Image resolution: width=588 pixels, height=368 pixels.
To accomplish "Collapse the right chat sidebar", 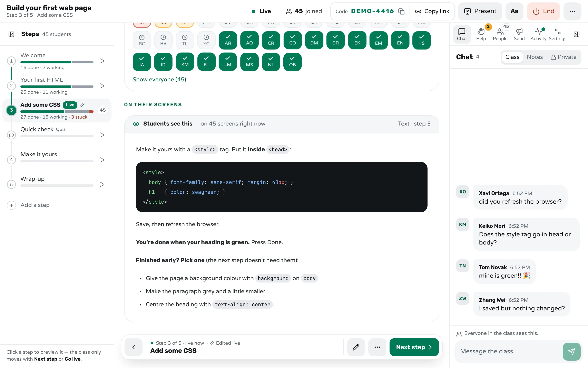I will pos(577,34).
